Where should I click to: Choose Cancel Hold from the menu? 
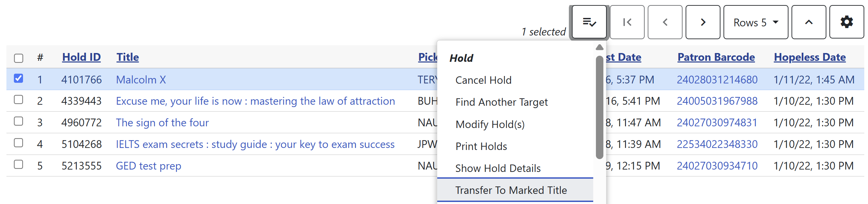[483, 80]
